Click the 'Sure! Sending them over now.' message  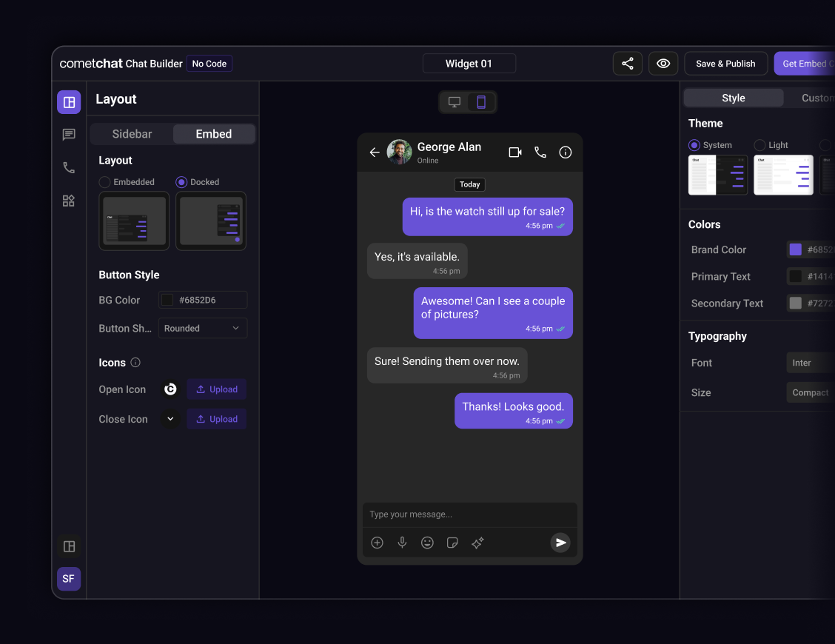(x=447, y=366)
